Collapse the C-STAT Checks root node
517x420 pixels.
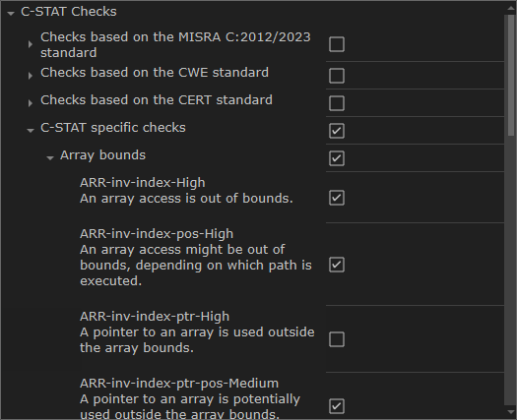tap(11, 14)
